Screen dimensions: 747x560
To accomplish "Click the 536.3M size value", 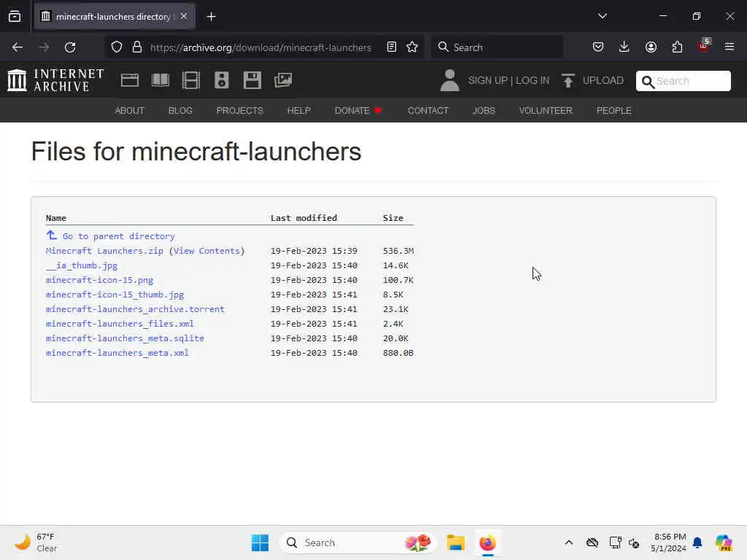I will coord(398,251).
